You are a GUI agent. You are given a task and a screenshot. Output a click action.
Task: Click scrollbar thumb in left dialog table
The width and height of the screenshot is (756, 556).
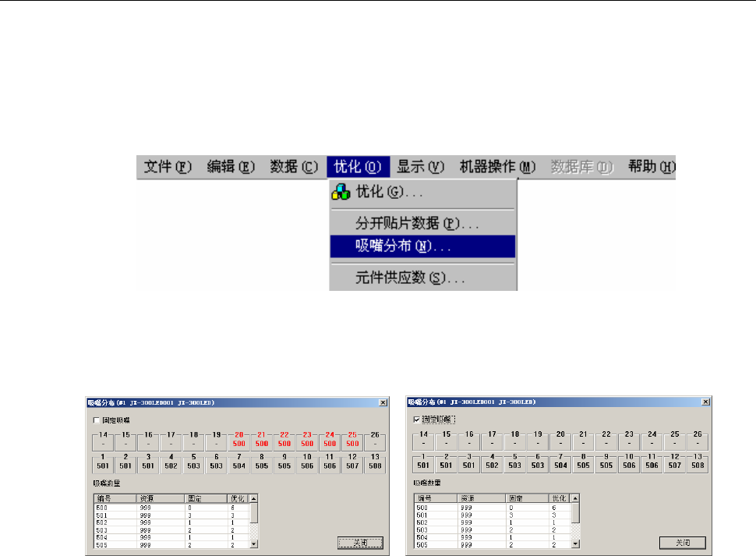click(x=253, y=513)
